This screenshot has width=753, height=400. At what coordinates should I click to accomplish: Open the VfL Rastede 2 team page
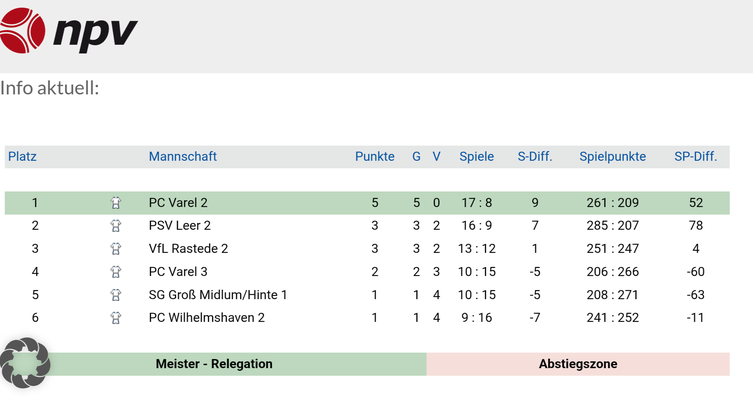point(188,249)
